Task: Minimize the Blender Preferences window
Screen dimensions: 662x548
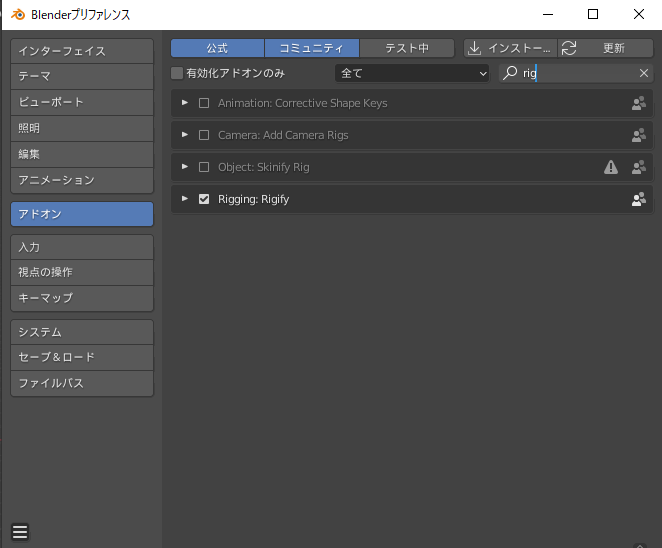Action: (548, 14)
